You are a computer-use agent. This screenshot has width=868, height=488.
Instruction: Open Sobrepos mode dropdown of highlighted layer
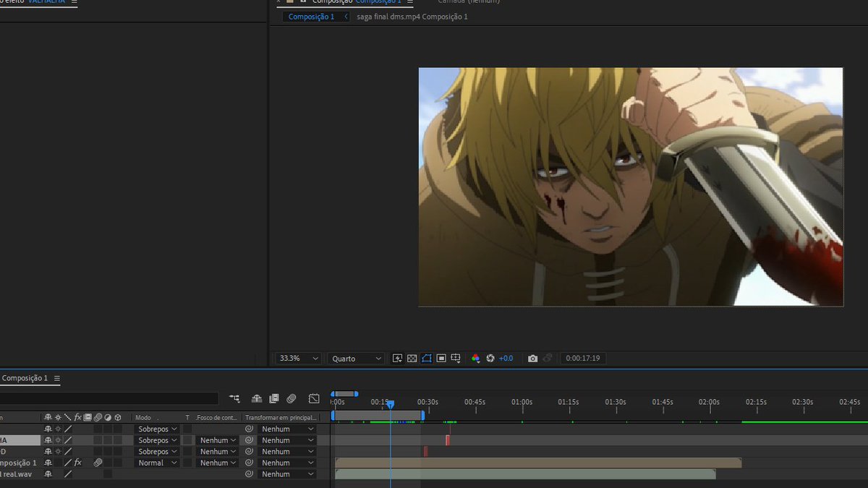click(x=157, y=440)
